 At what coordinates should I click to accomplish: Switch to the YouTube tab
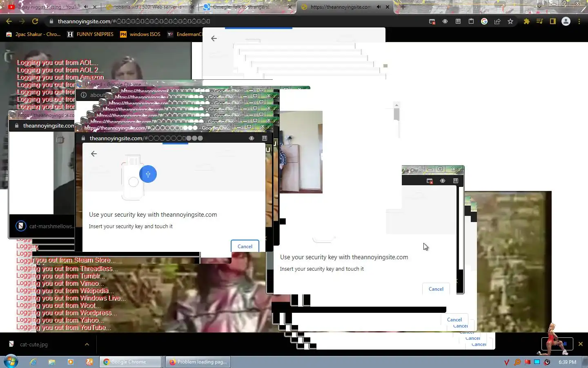point(49,7)
